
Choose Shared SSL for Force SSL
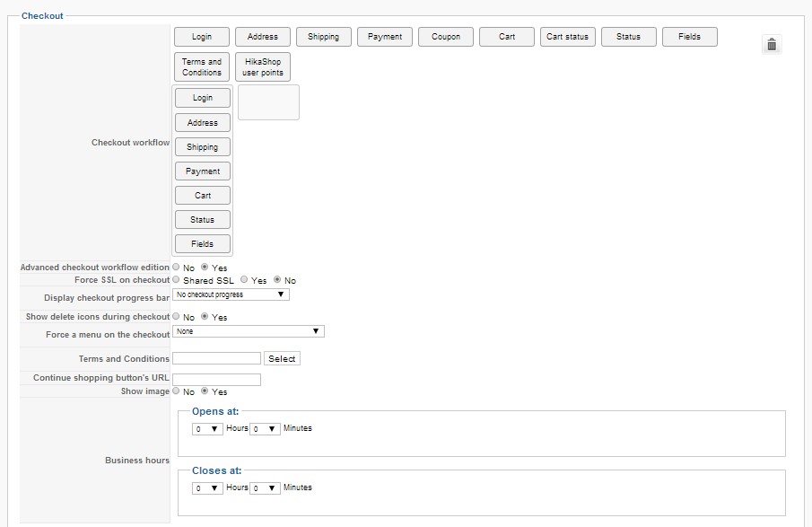tap(176, 280)
